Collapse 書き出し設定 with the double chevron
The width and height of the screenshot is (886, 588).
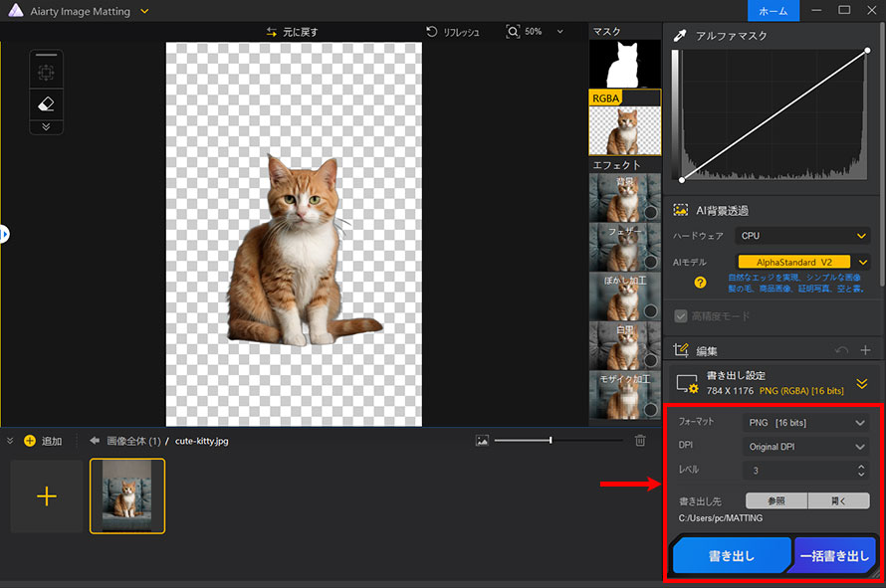pos(862,384)
